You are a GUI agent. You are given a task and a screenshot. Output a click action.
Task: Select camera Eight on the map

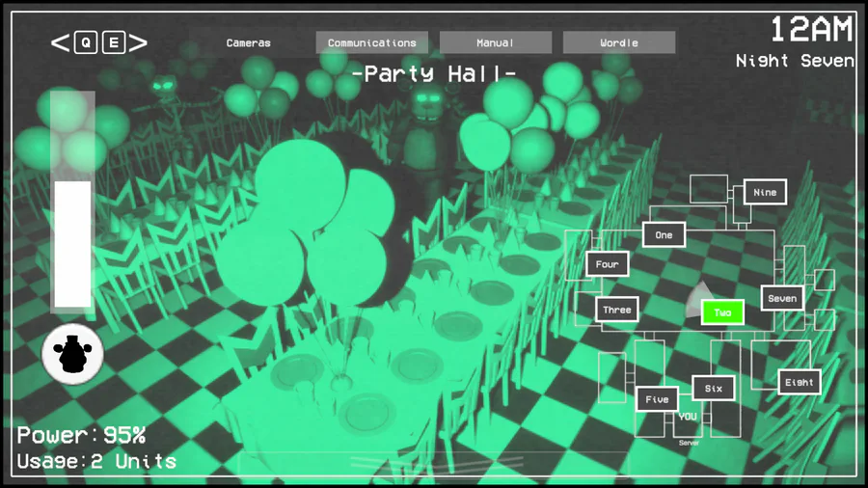800,382
